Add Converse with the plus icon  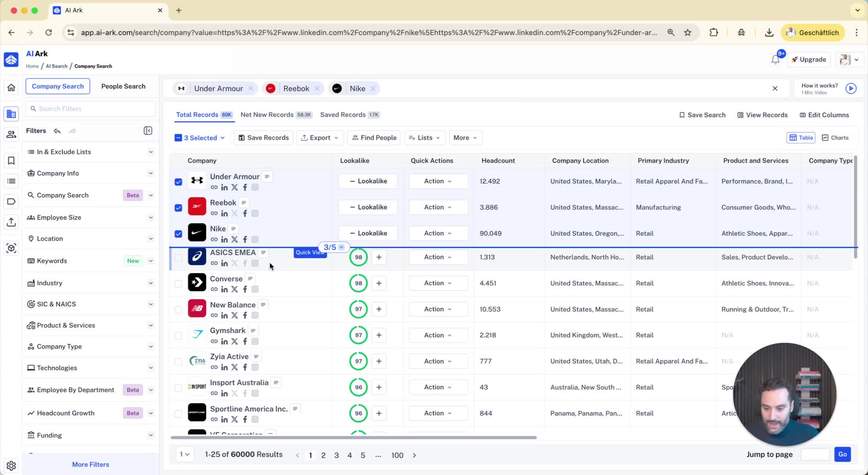(x=379, y=283)
